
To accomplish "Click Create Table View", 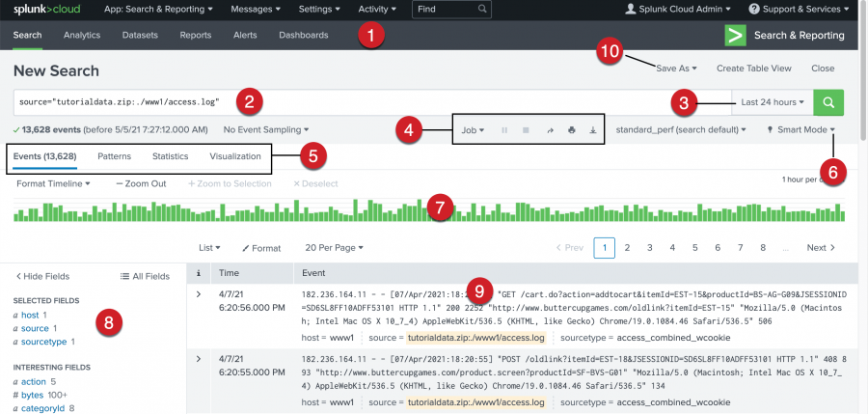I will tap(753, 69).
